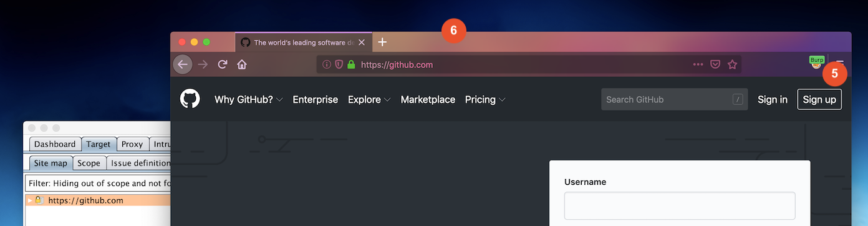This screenshot has height=226, width=868.
Task: Click the green padlock in address bar
Action: [351, 64]
